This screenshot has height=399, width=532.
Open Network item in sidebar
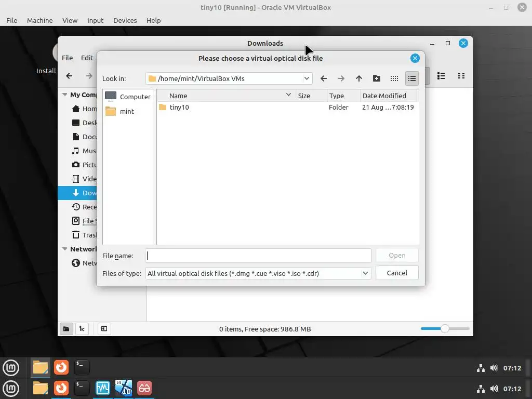point(77,263)
